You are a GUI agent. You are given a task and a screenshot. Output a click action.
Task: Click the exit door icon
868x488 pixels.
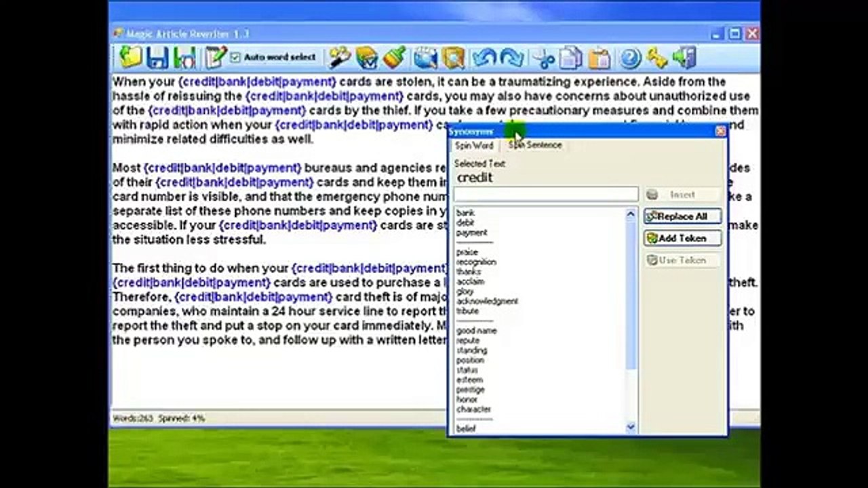[x=685, y=58]
